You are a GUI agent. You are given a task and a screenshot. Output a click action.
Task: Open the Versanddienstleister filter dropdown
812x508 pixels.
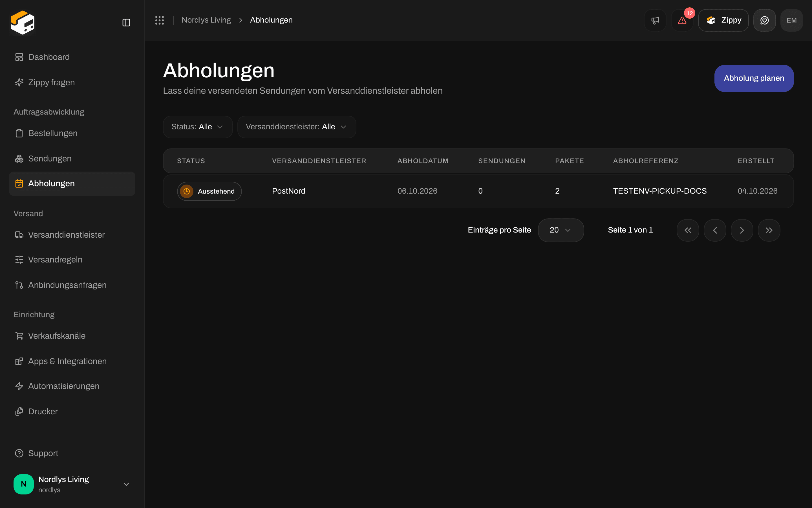click(x=297, y=127)
